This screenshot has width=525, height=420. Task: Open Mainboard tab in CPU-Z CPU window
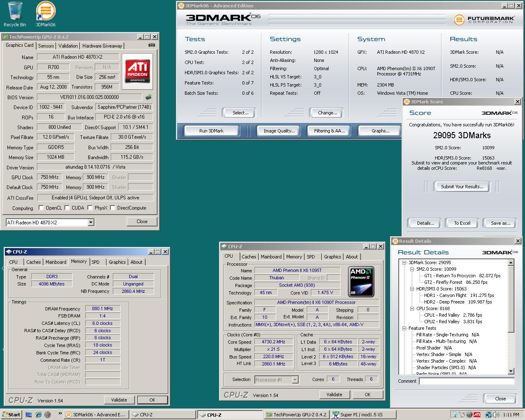(x=271, y=257)
